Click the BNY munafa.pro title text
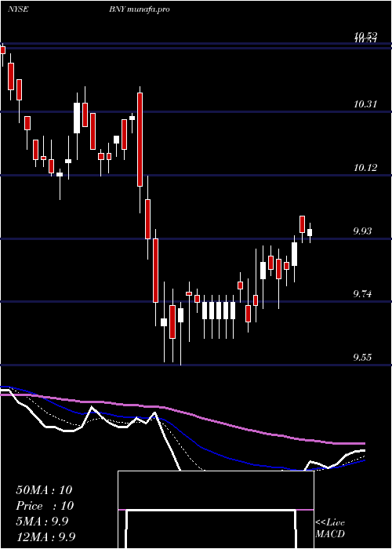 (x=140, y=9)
